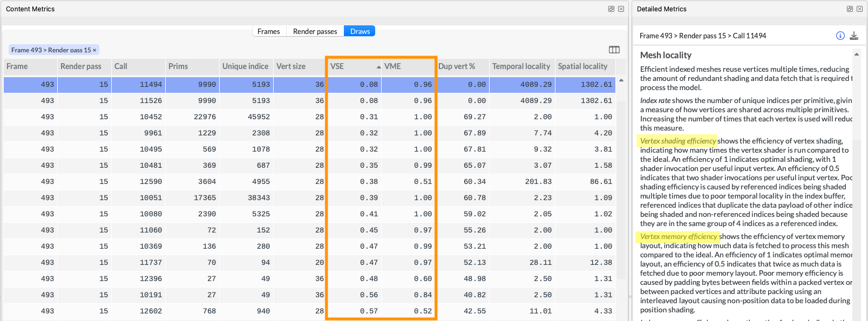
Task: Select the row with call 12602
Action: coord(309,311)
